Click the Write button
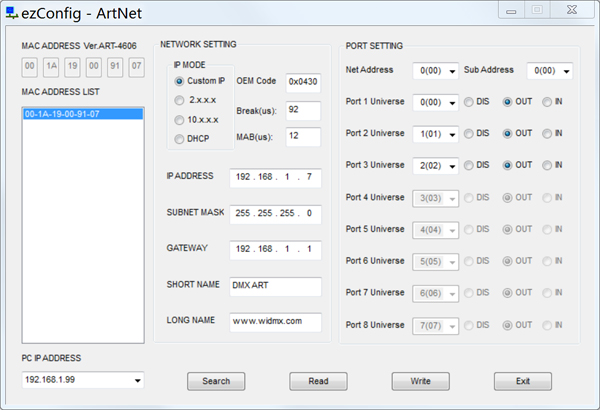Image resolution: width=600 pixels, height=410 pixels. click(421, 381)
